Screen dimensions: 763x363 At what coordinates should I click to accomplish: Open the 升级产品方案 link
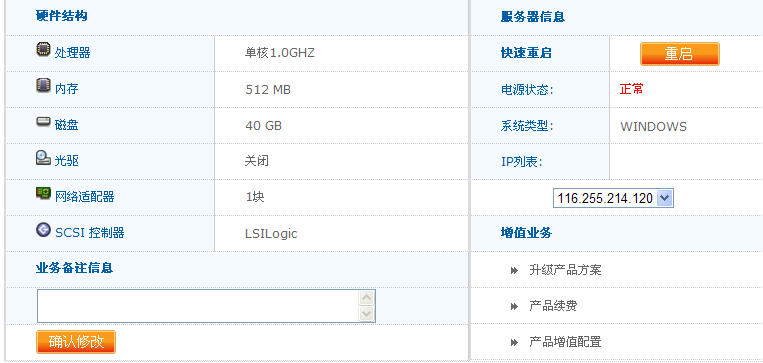point(565,270)
